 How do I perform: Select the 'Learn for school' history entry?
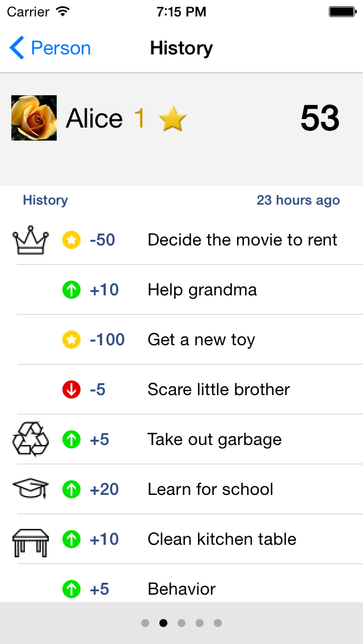tap(210, 489)
